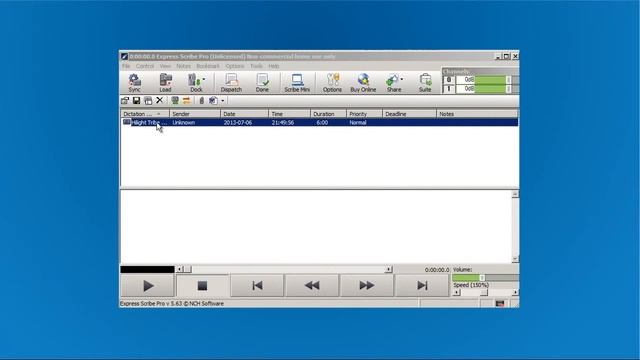Click channel 1 level slider

click(x=509, y=89)
